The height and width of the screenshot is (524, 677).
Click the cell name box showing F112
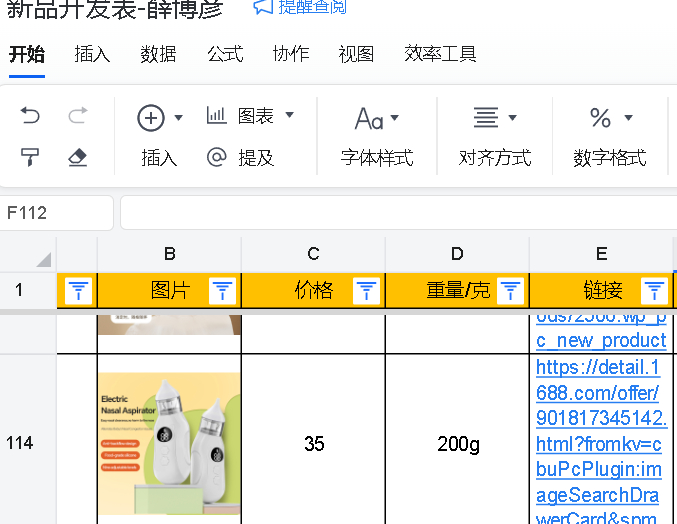(x=57, y=213)
